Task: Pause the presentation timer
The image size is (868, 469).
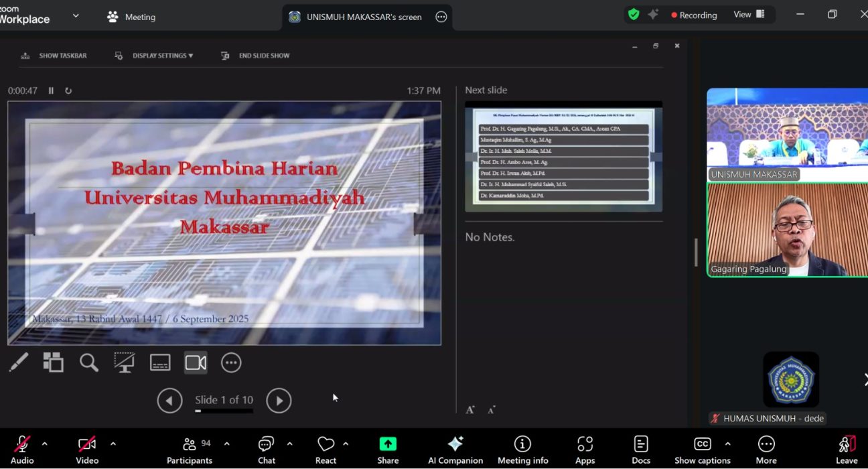Action: (51, 90)
